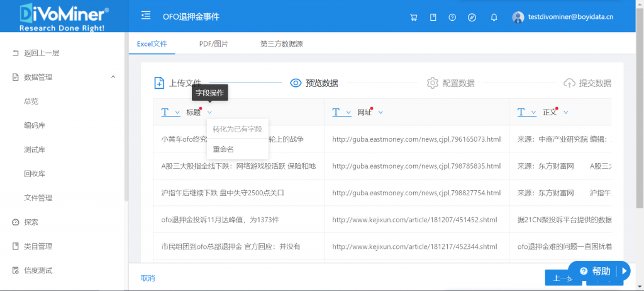Switch to PDF/图片 tab

[214, 43]
